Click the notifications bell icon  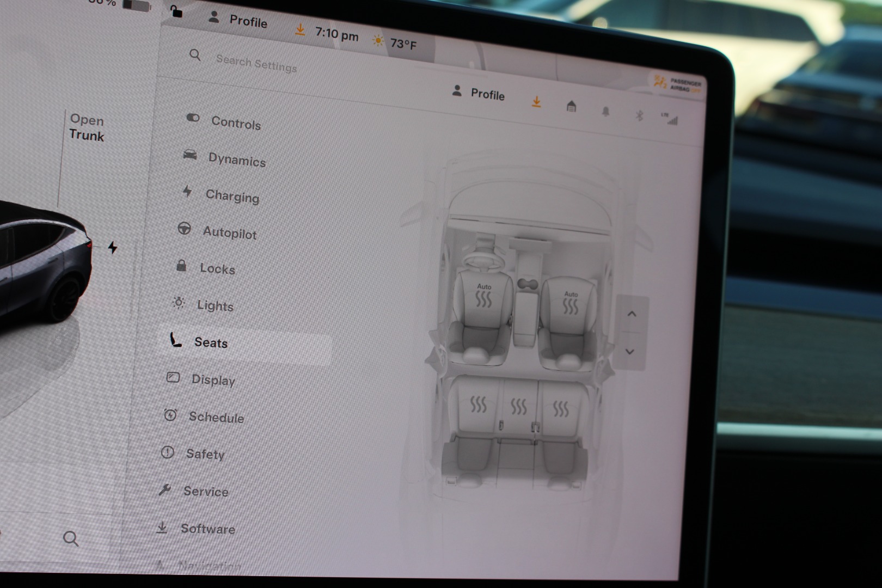click(x=605, y=111)
